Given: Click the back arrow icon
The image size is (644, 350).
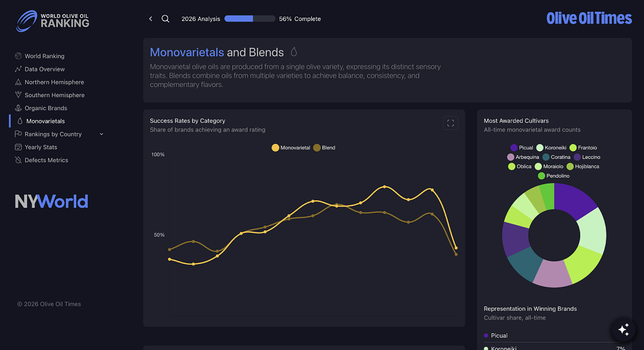Looking at the screenshot, I should click(150, 19).
